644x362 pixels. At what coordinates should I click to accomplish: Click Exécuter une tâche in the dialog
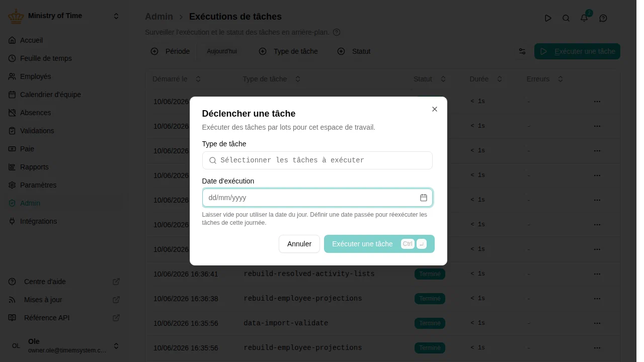point(379,244)
